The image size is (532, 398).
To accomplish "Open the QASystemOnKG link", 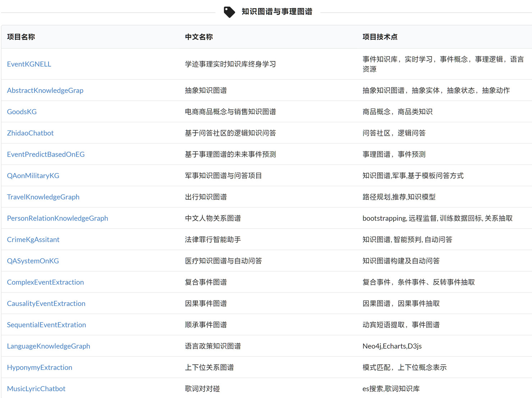I will coord(33,261).
